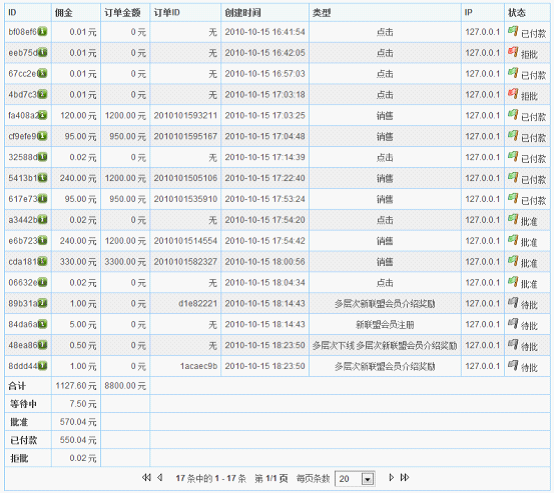This screenshot has width=554, height=493.
Task: Click the red rejected flag in eeb75d row
Action: point(513,52)
